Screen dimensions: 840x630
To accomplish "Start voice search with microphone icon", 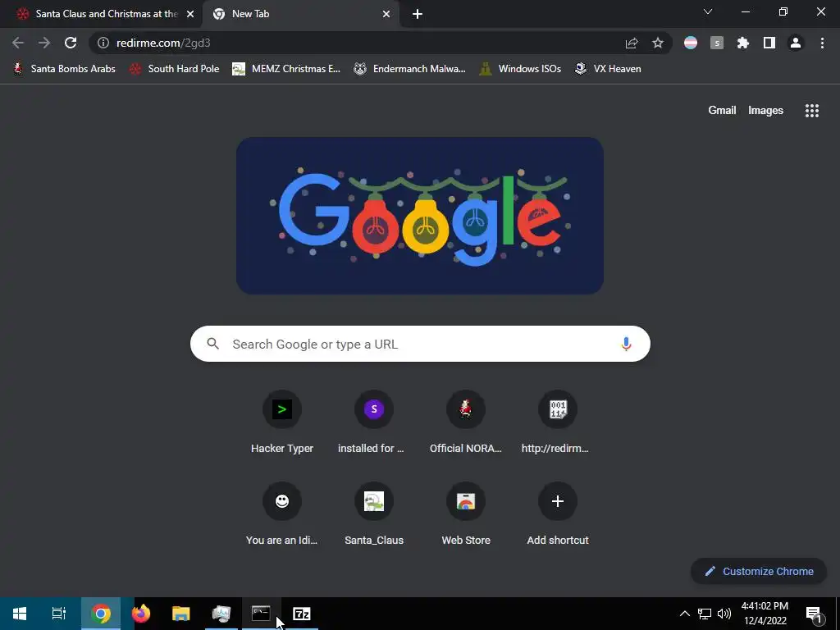I will click(x=626, y=344).
